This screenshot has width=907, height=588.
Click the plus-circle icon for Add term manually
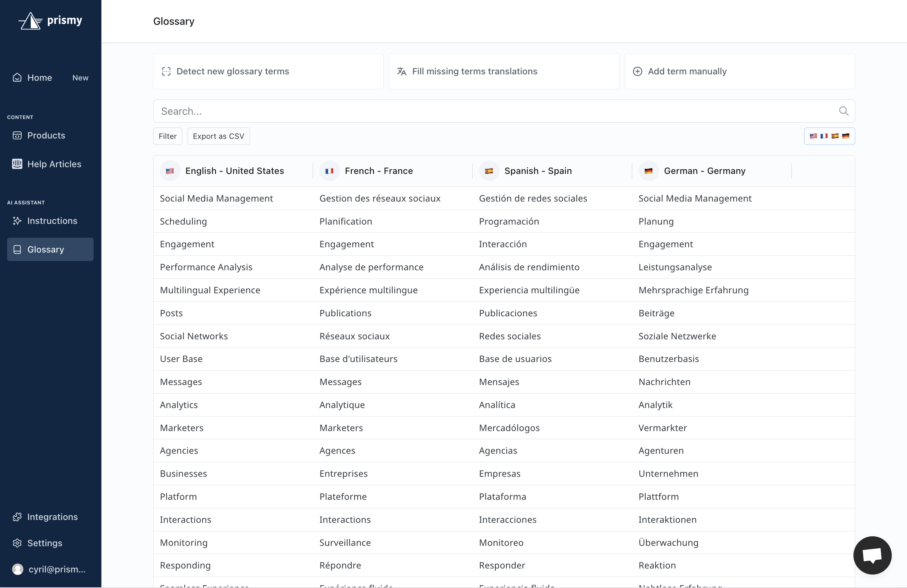point(638,71)
